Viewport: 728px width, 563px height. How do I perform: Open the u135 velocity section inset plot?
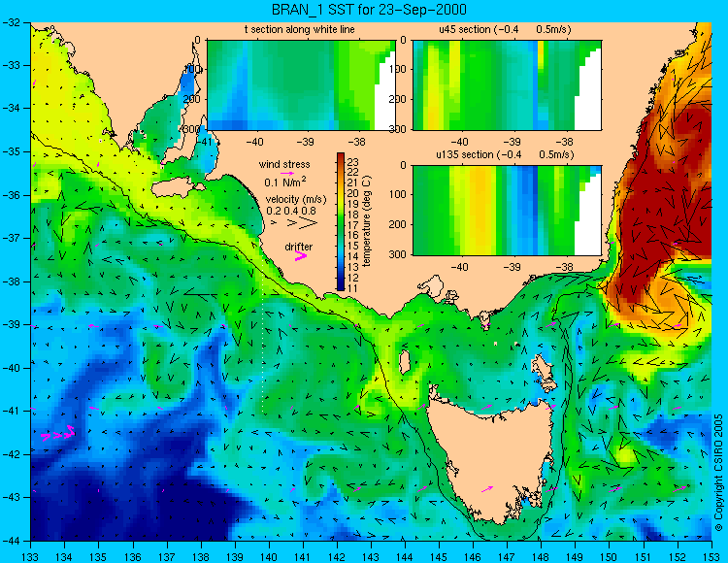[x=507, y=211]
